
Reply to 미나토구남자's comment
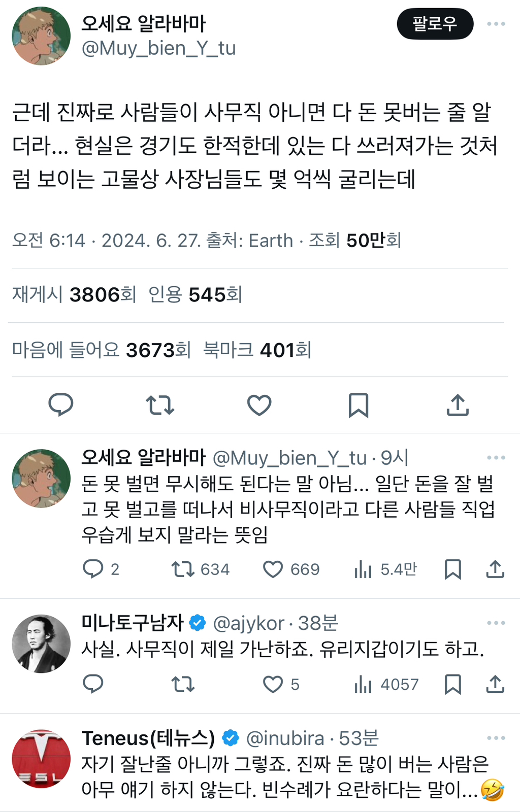click(93, 684)
